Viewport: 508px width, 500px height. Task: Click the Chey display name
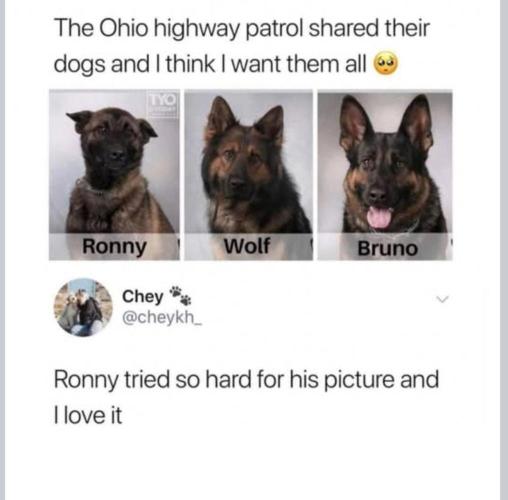coord(143,296)
